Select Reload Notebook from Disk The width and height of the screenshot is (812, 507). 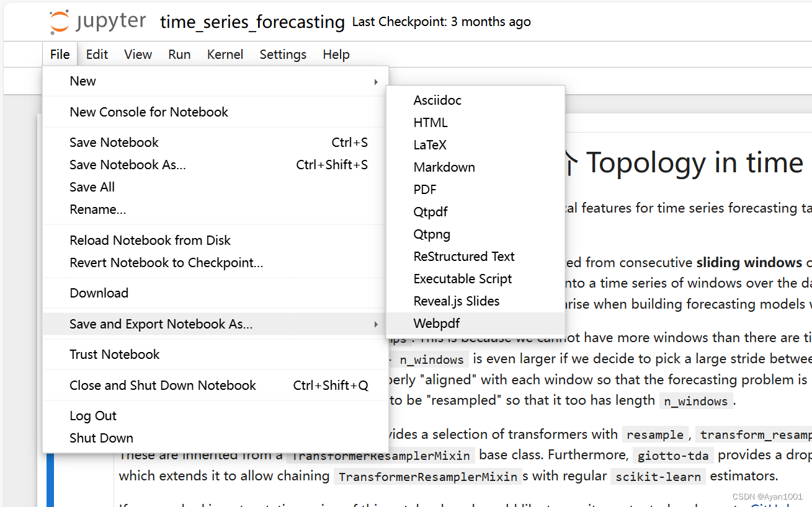[150, 240]
